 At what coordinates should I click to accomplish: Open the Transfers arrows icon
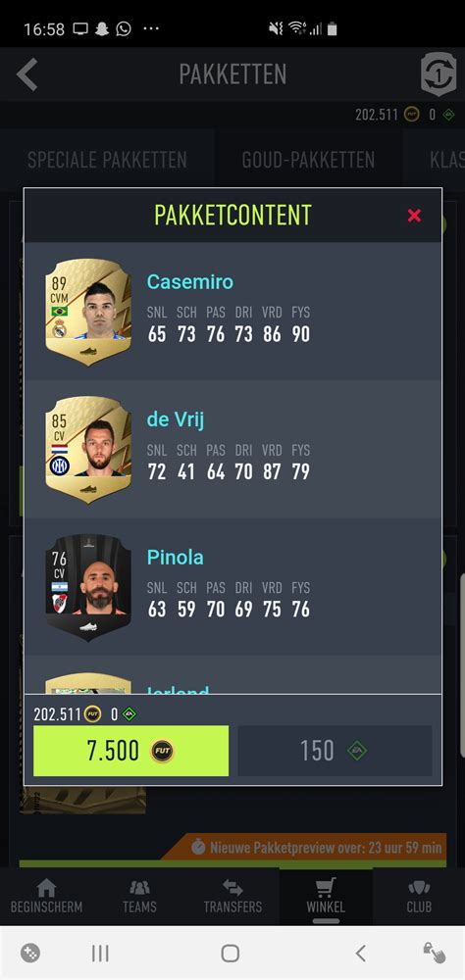click(232, 897)
